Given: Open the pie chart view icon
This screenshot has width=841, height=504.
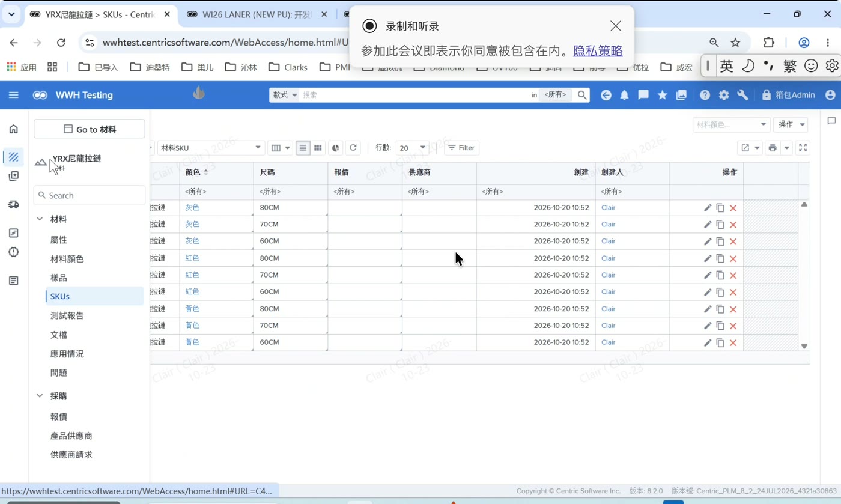Looking at the screenshot, I should pos(336,148).
